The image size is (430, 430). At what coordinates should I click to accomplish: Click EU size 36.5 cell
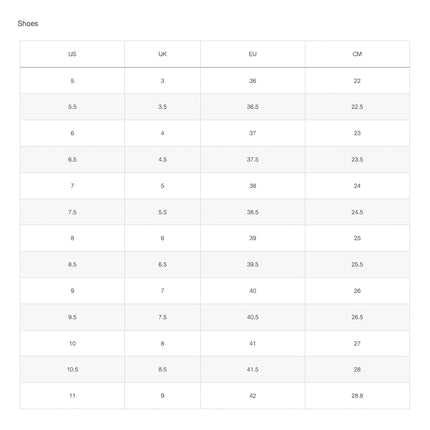[253, 107]
